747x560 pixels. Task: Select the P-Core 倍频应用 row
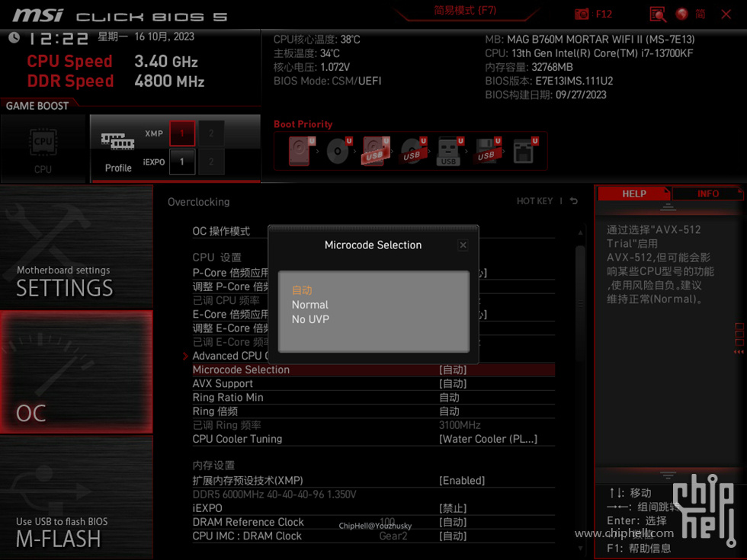(229, 273)
